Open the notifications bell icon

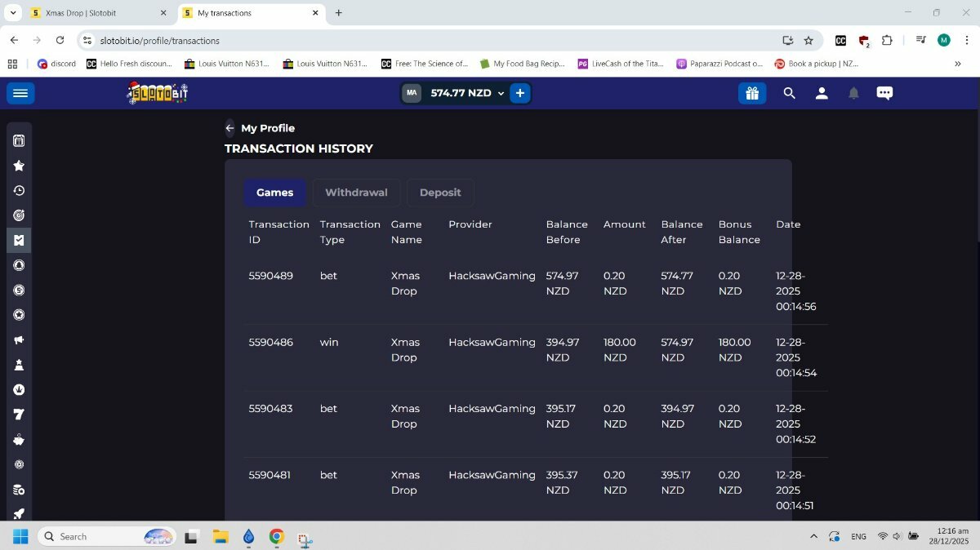coord(853,93)
